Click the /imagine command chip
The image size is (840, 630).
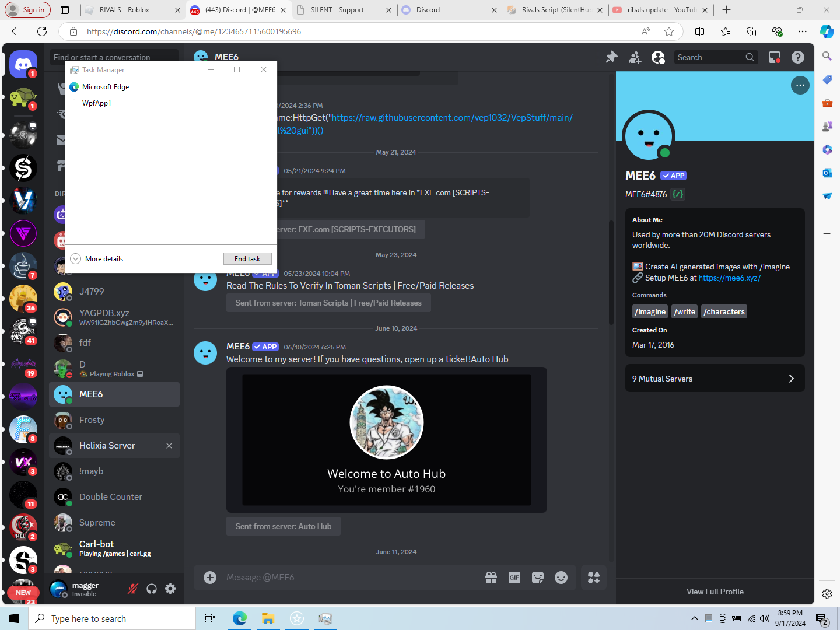pyautogui.click(x=650, y=312)
